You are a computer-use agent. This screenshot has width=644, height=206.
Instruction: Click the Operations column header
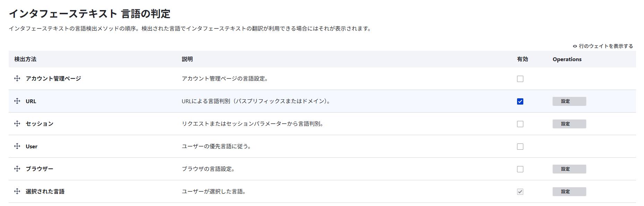567,59
